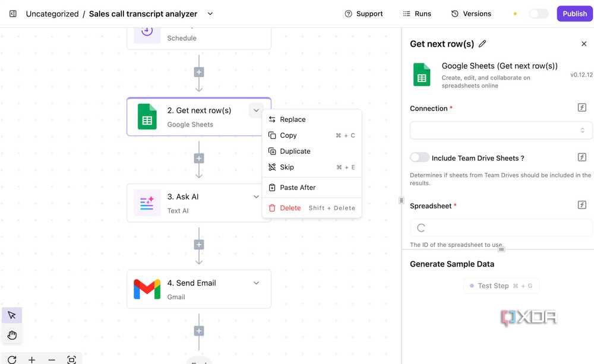The width and height of the screenshot is (594, 364).
Task: Click the fit to screen icon
Action: [x=72, y=359]
